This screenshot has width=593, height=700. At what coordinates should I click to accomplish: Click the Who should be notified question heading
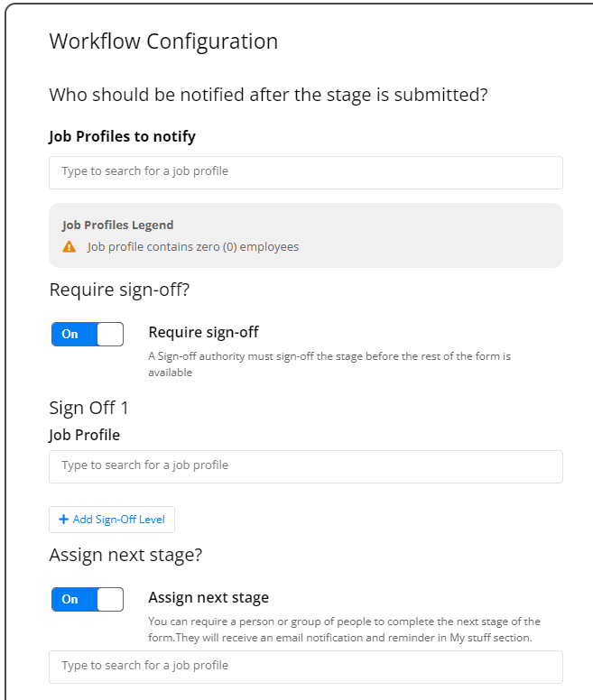(x=268, y=95)
